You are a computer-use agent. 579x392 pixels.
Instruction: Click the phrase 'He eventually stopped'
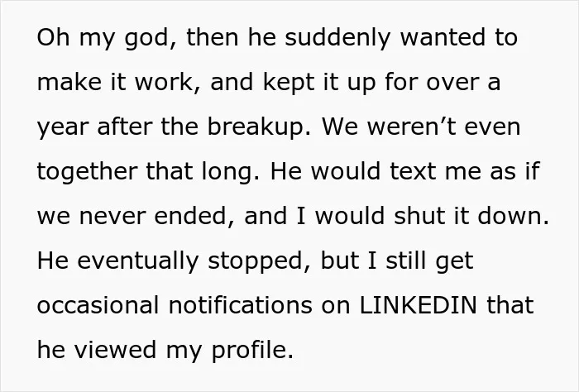[170, 261]
